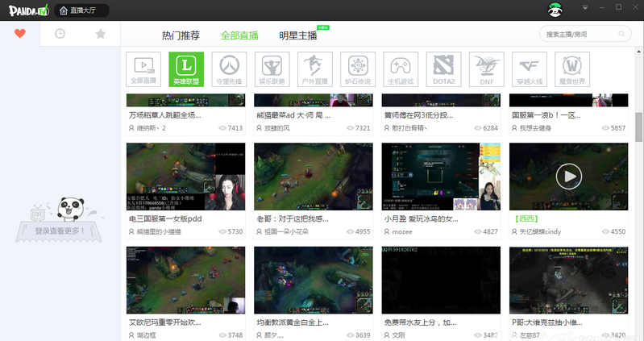Image resolution: width=644 pixels, height=341 pixels.
Task: Switch to the heart favorites sidebar tab
Action: pos(20,34)
